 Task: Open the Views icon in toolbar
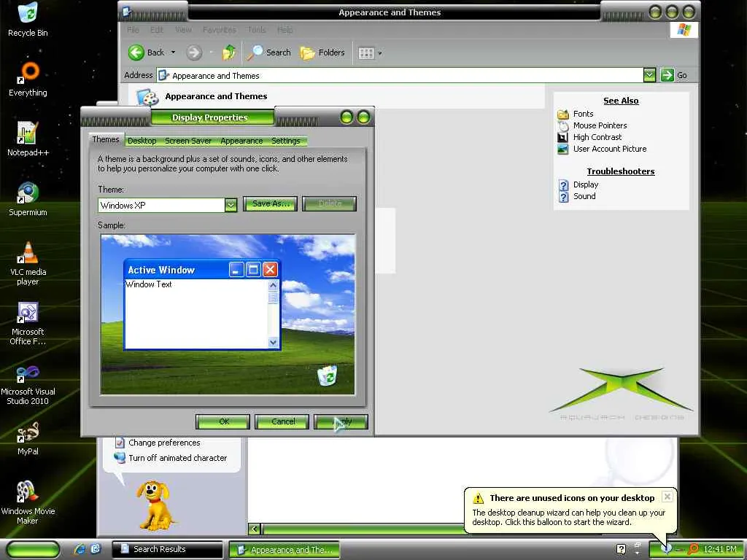(366, 52)
